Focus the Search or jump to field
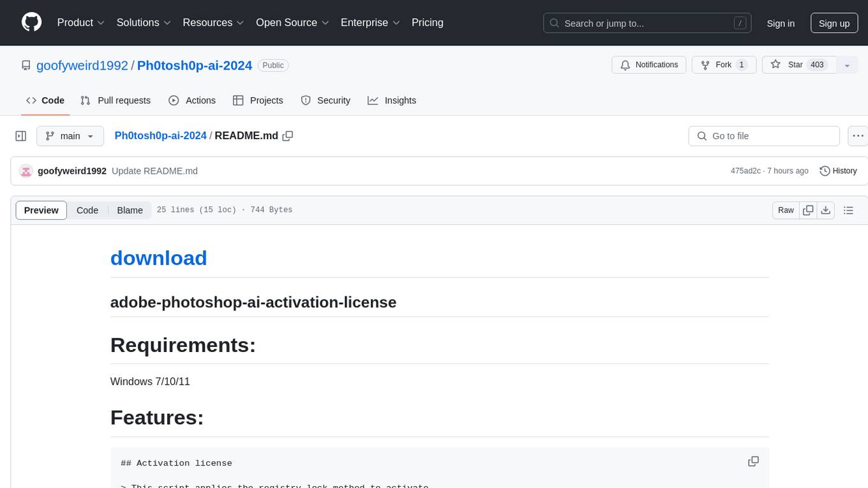Image resolution: width=868 pixels, height=488 pixels. point(647,23)
